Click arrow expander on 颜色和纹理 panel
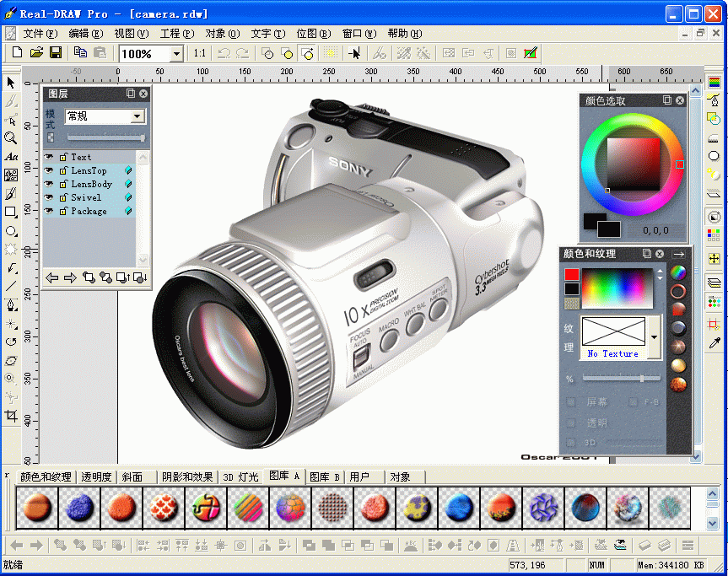The height and width of the screenshot is (576, 728). click(678, 254)
